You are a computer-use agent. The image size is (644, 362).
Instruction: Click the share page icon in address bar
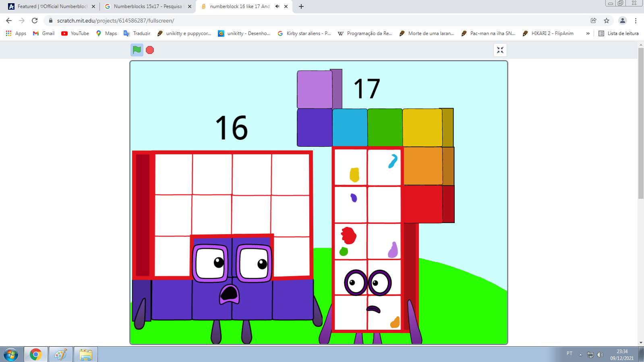pos(593,21)
